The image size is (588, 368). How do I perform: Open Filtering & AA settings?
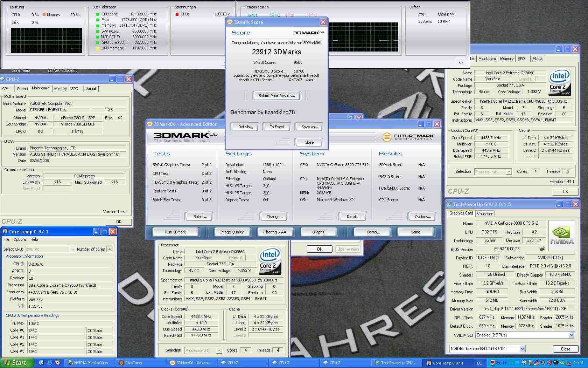(276, 232)
